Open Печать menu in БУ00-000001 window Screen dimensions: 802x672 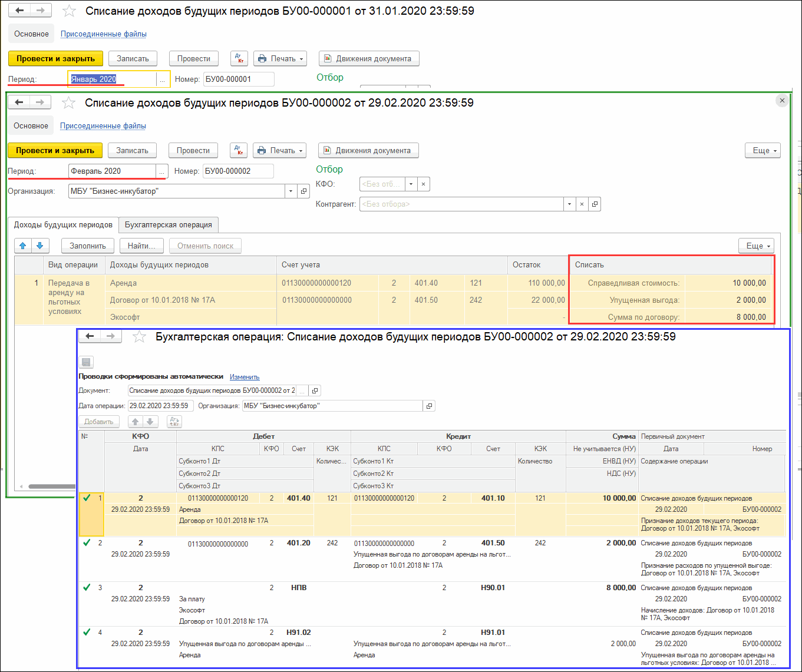[280, 58]
